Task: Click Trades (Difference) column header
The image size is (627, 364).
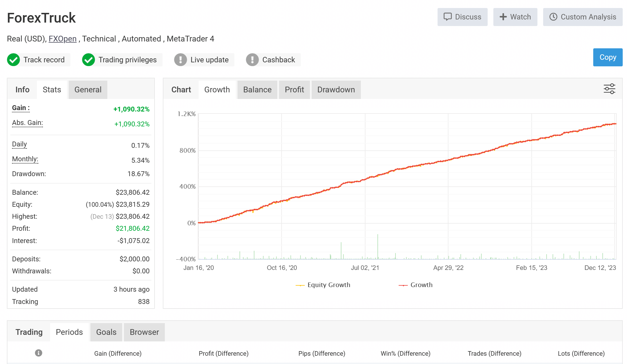Action: [495, 353]
